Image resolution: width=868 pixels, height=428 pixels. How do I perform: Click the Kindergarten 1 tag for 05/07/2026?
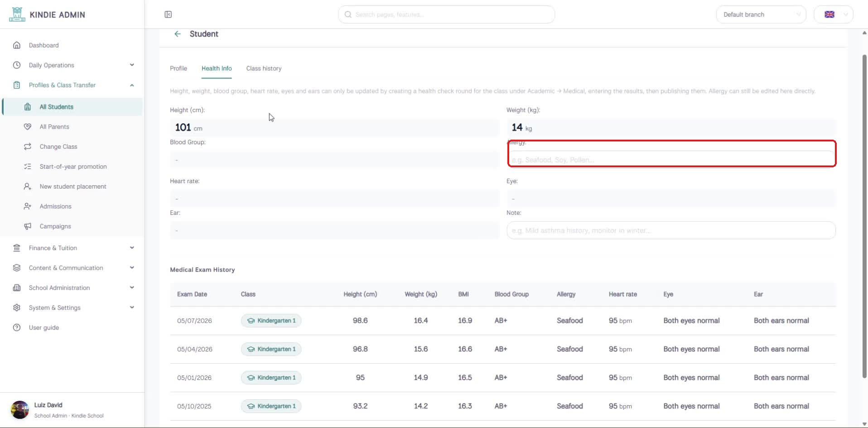point(271,321)
